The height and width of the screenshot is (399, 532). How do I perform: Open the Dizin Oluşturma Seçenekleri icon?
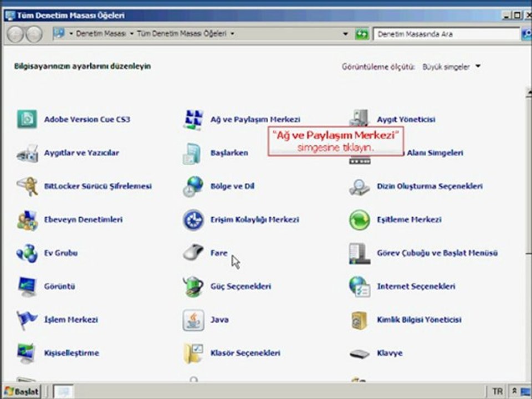click(x=359, y=187)
